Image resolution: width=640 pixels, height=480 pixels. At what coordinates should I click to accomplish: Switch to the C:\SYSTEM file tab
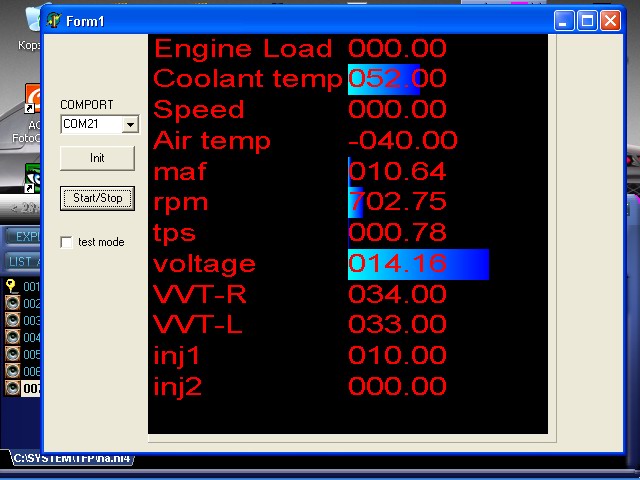tap(70, 459)
